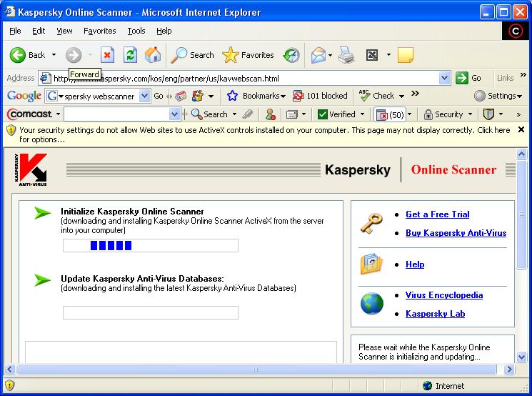
Task: Open the Edit menu
Action: (x=39, y=31)
